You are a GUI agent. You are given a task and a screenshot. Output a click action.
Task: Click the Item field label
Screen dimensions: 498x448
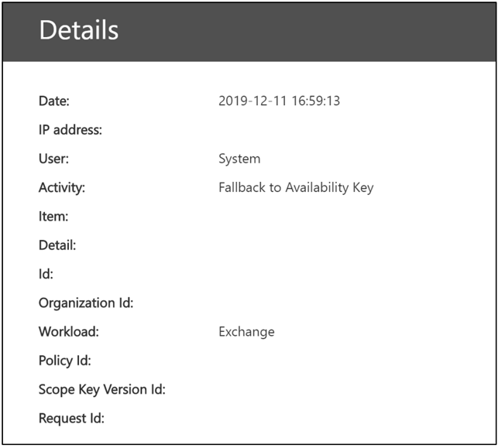point(53,217)
